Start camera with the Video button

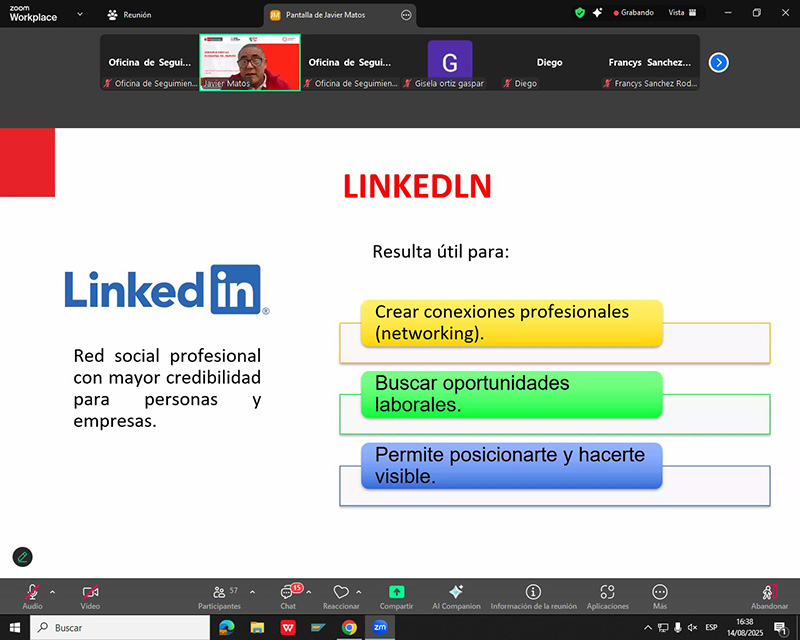point(90,596)
